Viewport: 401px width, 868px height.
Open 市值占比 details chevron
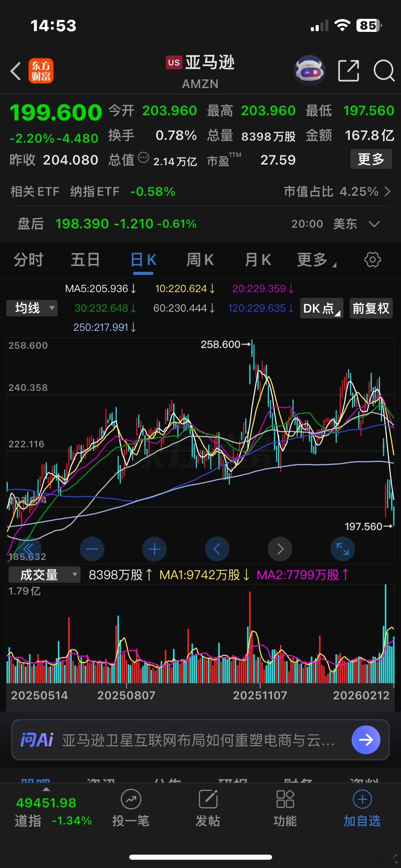(387, 191)
